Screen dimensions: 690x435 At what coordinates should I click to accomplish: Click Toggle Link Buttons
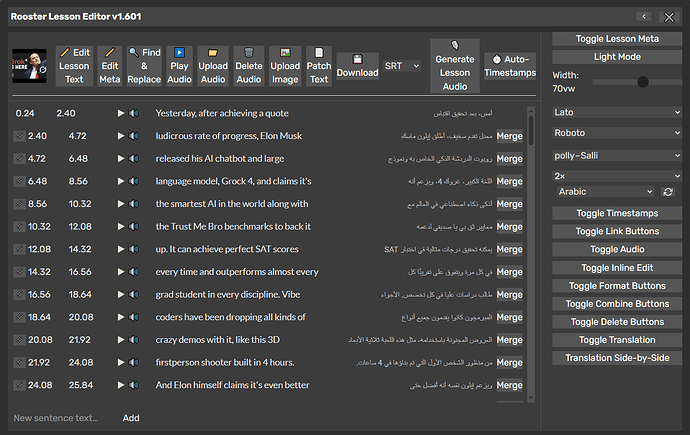pos(617,231)
